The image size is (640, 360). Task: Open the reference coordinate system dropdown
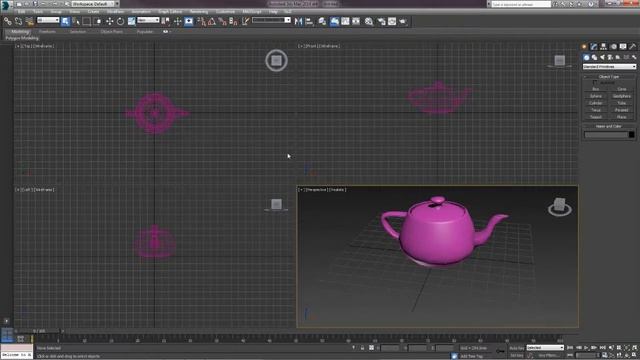148,20
